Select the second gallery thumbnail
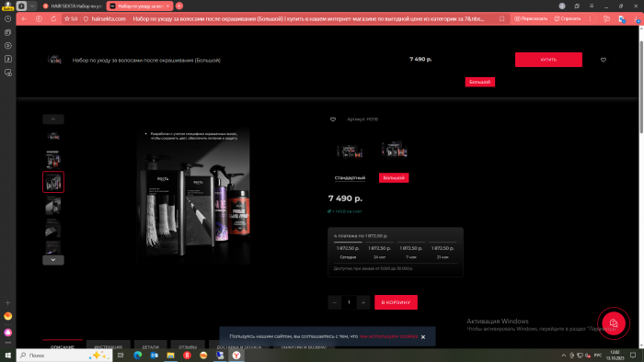 click(x=53, y=159)
